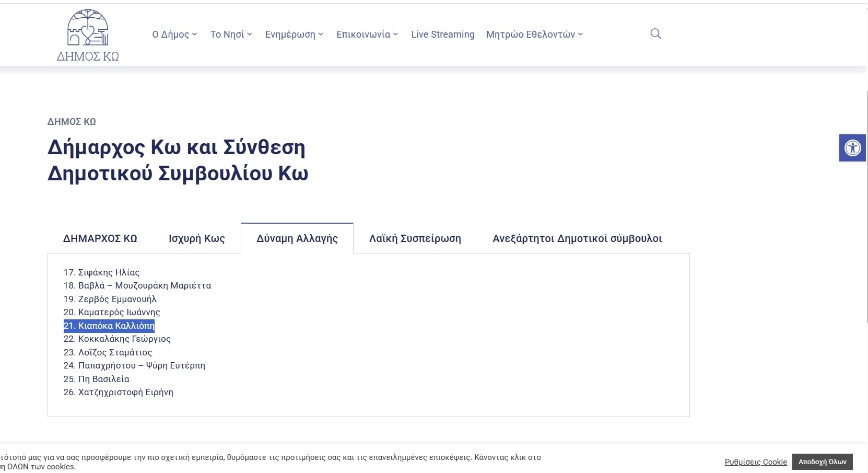Screen dimensions: 868x473
Task: Accept cookies with Αποδοχή Όλων button
Action: click(x=823, y=462)
